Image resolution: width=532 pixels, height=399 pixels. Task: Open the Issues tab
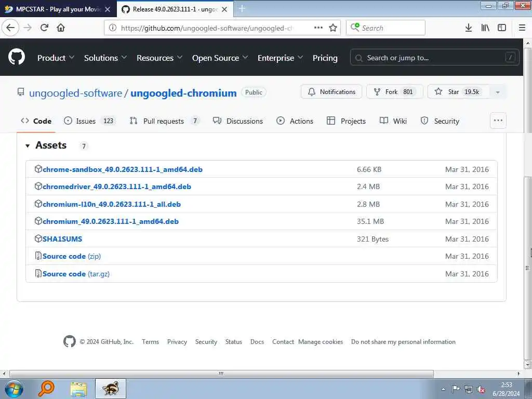[90, 121]
